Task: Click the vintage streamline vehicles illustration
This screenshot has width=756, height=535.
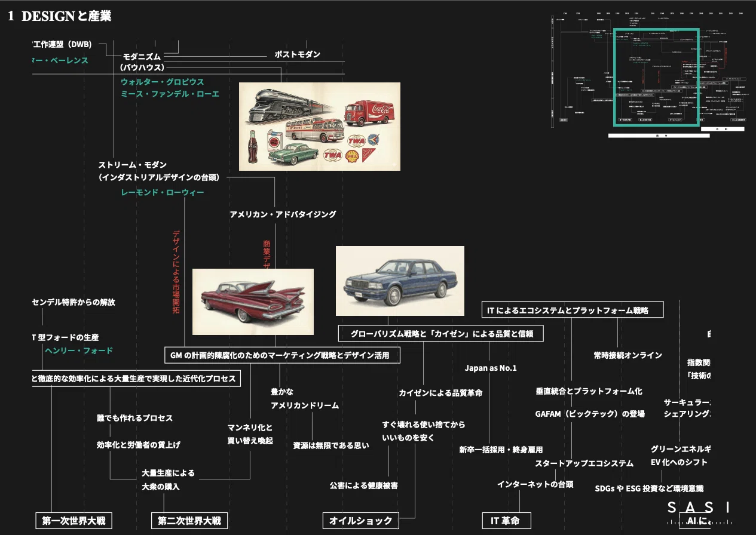Action: click(320, 127)
